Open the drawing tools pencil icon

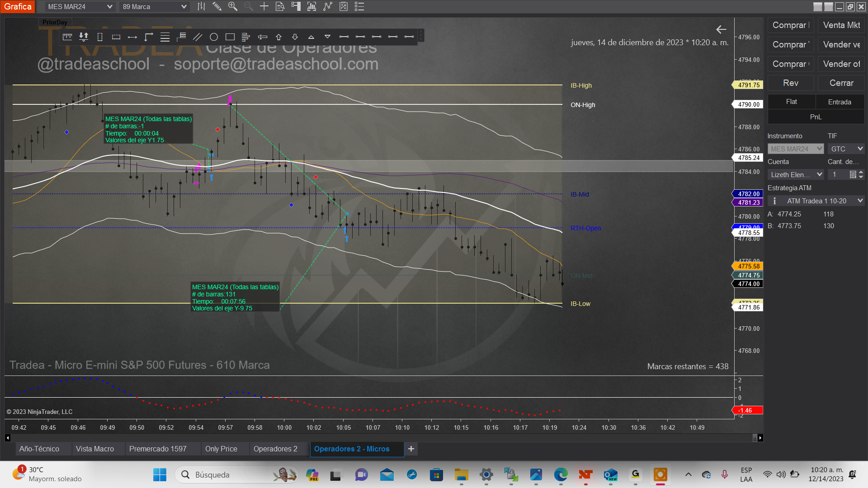217,6
